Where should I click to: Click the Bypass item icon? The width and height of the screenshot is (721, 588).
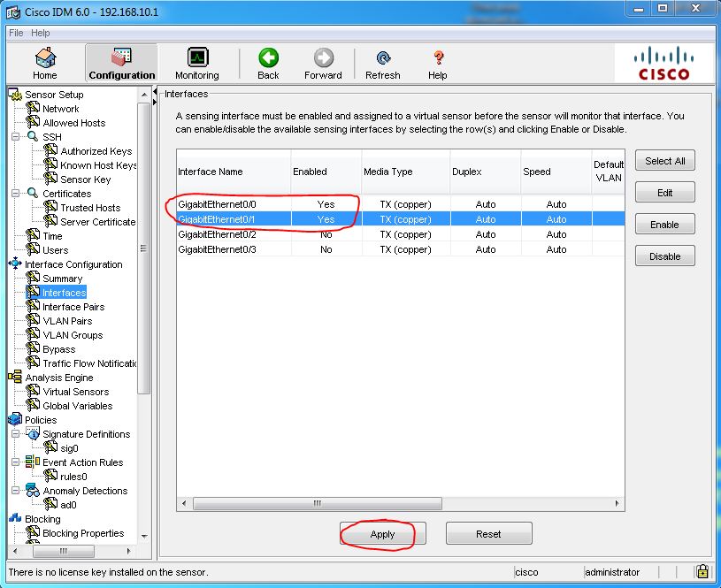(33, 348)
